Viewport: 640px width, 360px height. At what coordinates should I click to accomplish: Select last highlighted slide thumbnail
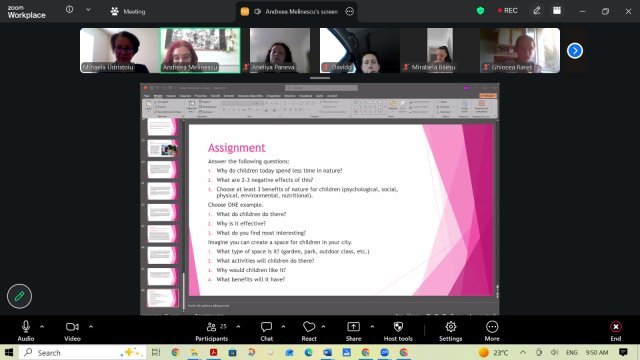(x=162, y=298)
